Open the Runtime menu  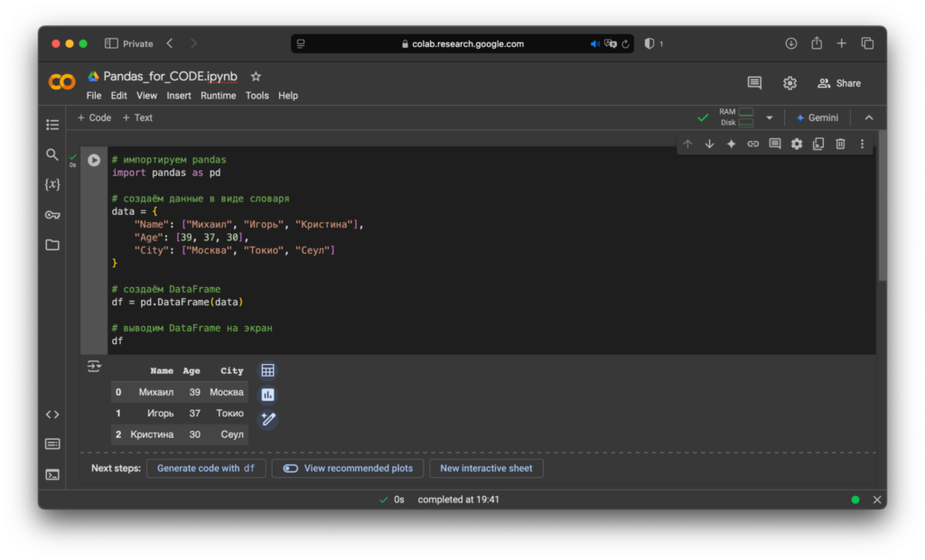[x=218, y=96]
